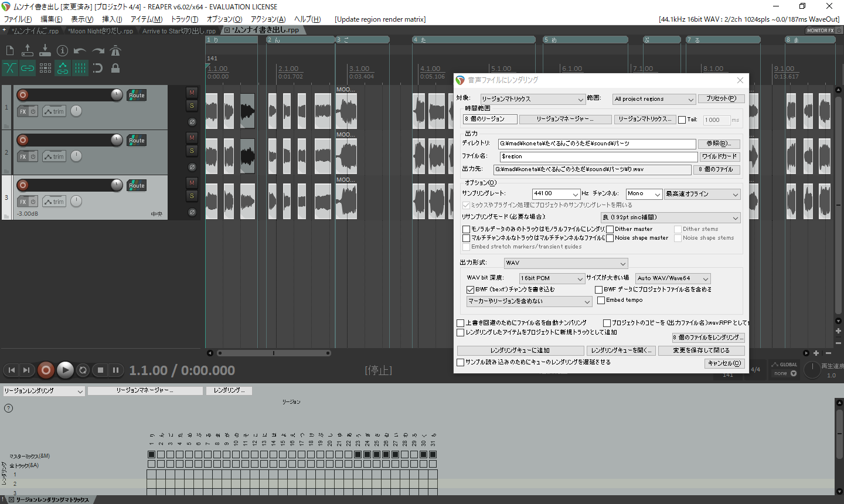844x504 pixels.
Task: Enable the Dither master checkbox
Action: pos(610,229)
